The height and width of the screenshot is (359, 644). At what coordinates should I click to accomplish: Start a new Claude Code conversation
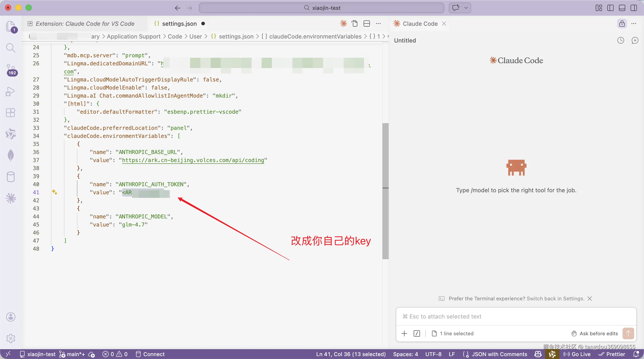pos(635,40)
